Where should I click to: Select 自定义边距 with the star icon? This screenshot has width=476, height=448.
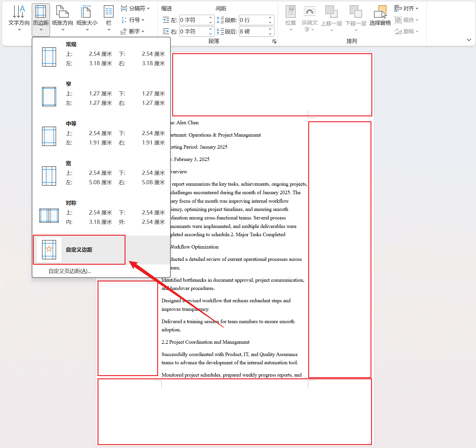79,250
